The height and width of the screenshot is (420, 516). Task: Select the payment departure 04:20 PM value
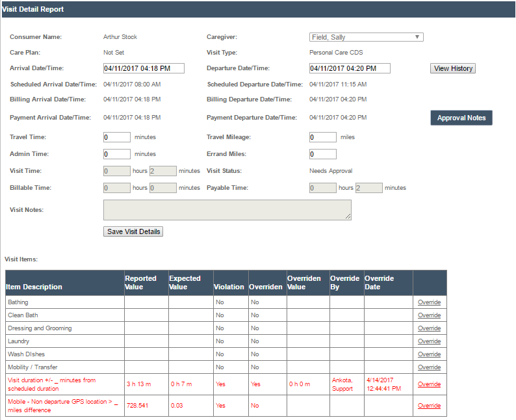click(338, 118)
